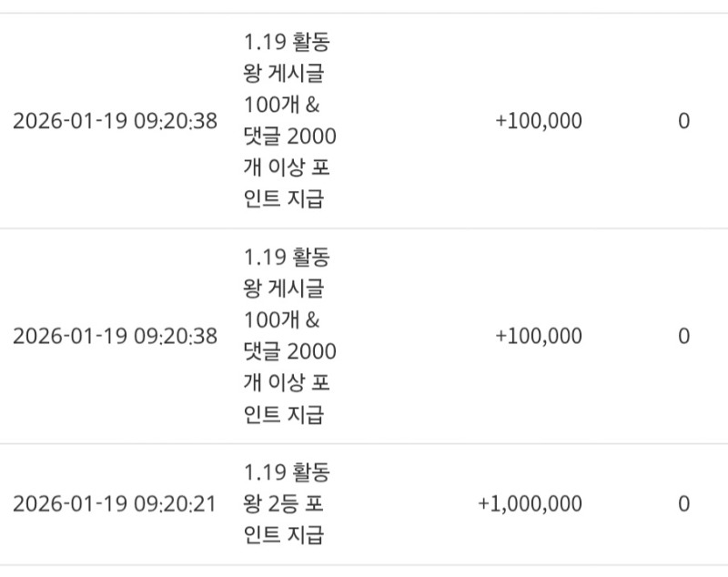This screenshot has height=577, width=728.
Task: Click the topmost +100,000 amount
Action: point(539,121)
